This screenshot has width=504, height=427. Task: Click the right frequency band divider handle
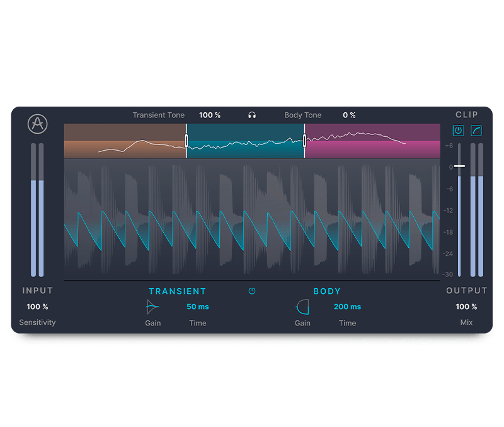click(x=305, y=141)
